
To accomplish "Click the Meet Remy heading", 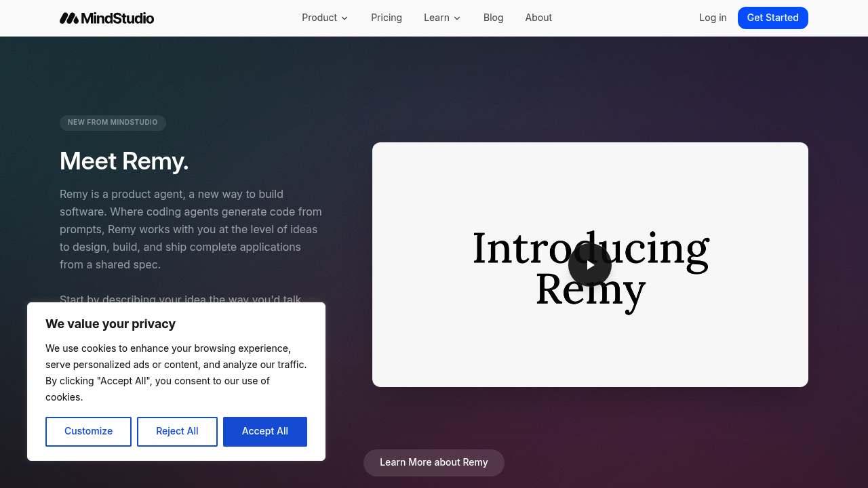I will coord(124,161).
